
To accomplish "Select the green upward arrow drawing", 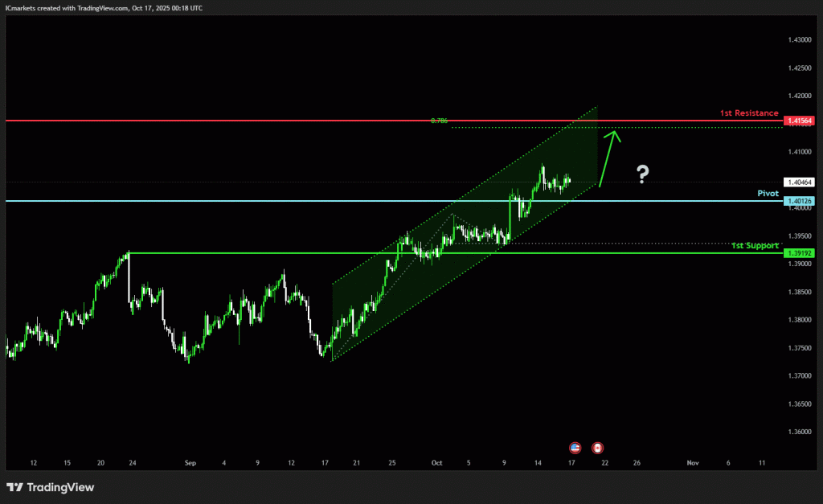I will click(609, 155).
